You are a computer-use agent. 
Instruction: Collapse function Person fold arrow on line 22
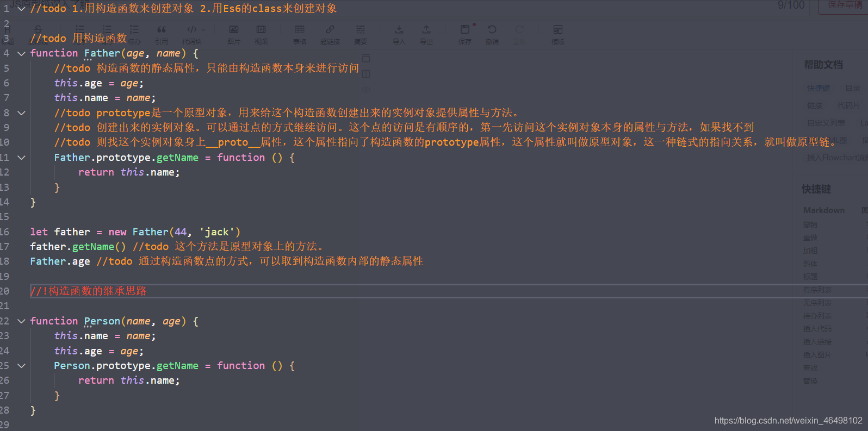click(x=21, y=321)
